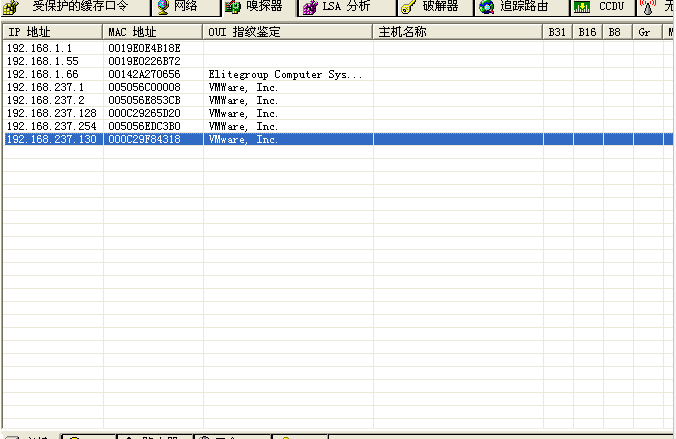Click the Elitegroup Computer Sys... OUI cell
The width and height of the screenshot is (676, 439).
click(285, 74)
